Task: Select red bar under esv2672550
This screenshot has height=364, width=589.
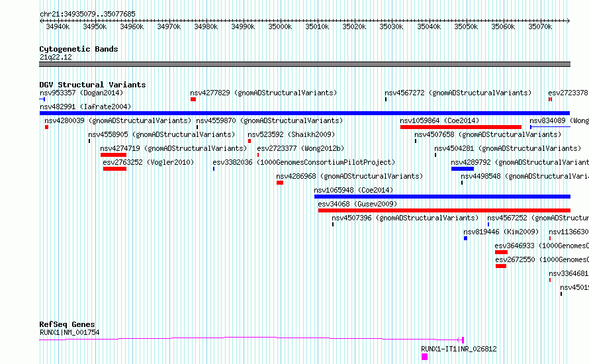Action: [x=501, y=266]
